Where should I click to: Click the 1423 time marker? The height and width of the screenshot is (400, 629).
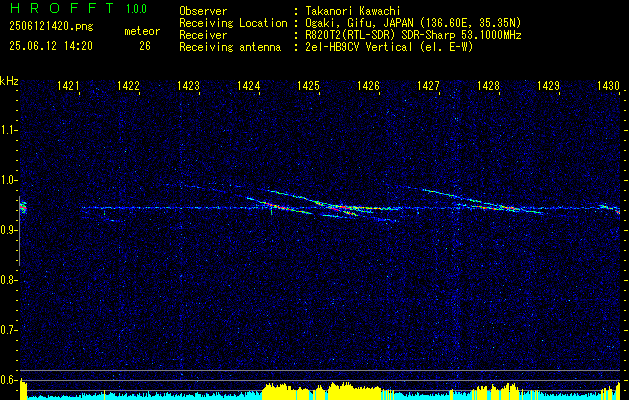pos(188,85)
